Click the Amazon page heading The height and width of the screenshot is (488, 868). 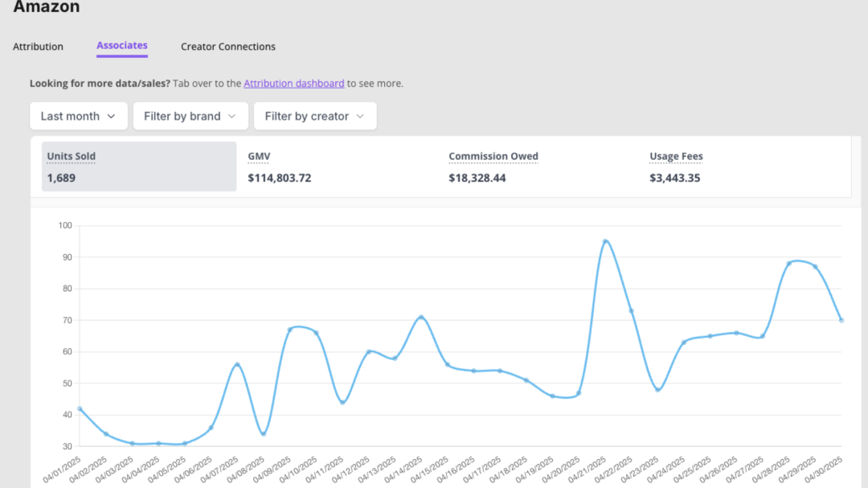pyautogui.click(x=47, y=6)
